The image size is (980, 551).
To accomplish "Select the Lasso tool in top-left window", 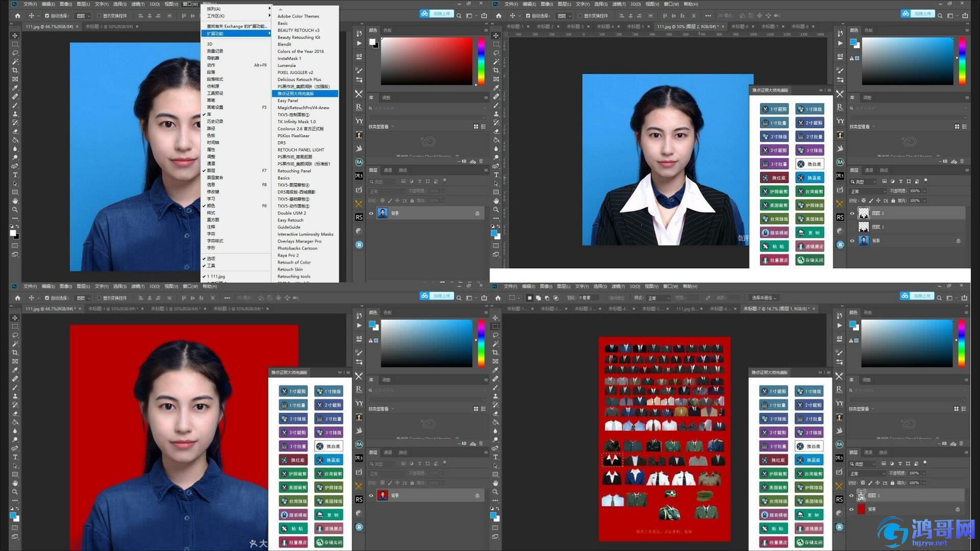I will (15, 53).
